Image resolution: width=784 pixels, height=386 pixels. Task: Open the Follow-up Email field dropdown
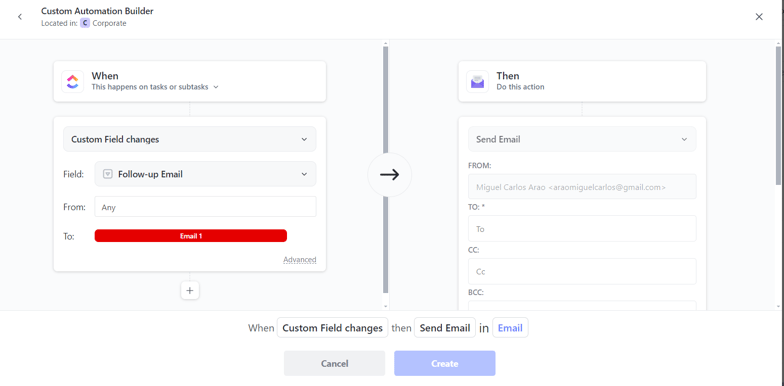click(x=205, y=174)
